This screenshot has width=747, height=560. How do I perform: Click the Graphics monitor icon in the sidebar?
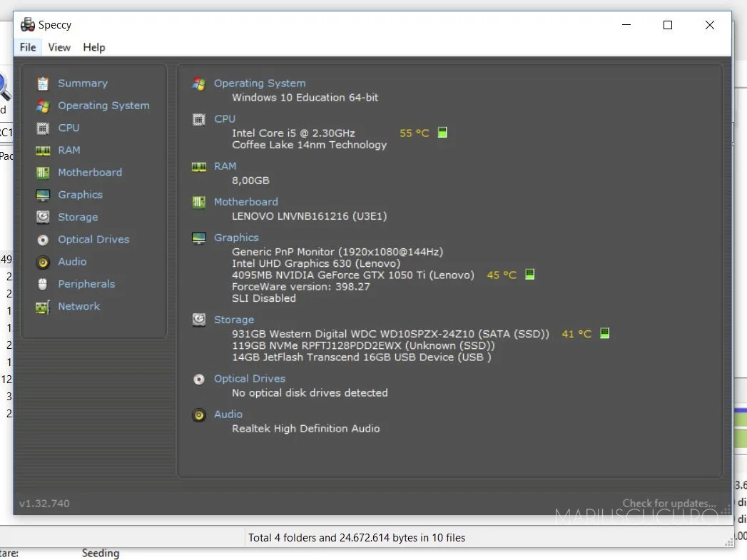[43, 195]
